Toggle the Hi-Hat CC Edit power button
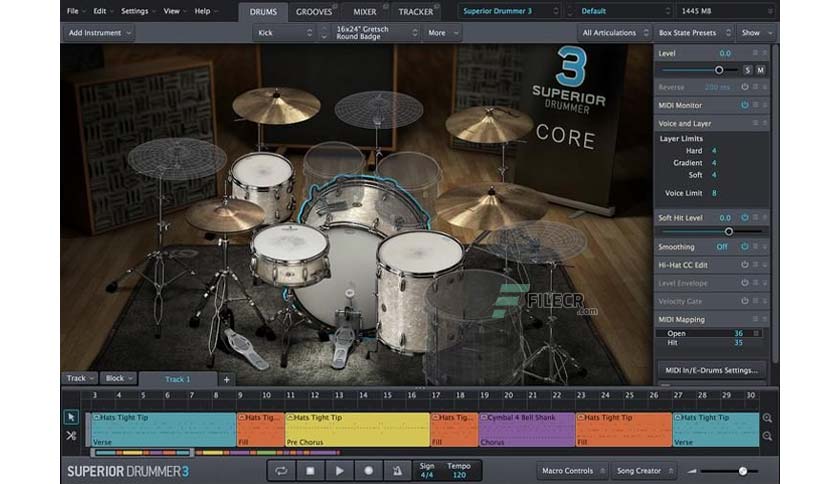 pos(744,265)
